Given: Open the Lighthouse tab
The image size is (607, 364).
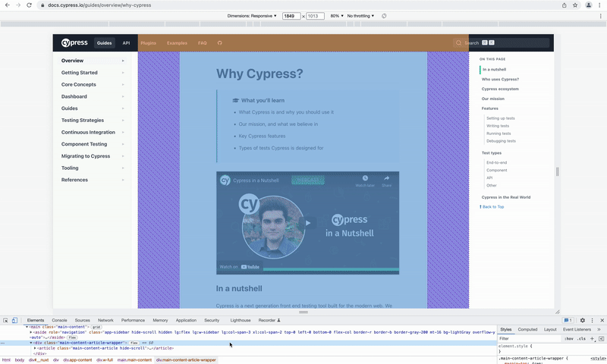Looking at the screenshot, I should coord(241,320).
